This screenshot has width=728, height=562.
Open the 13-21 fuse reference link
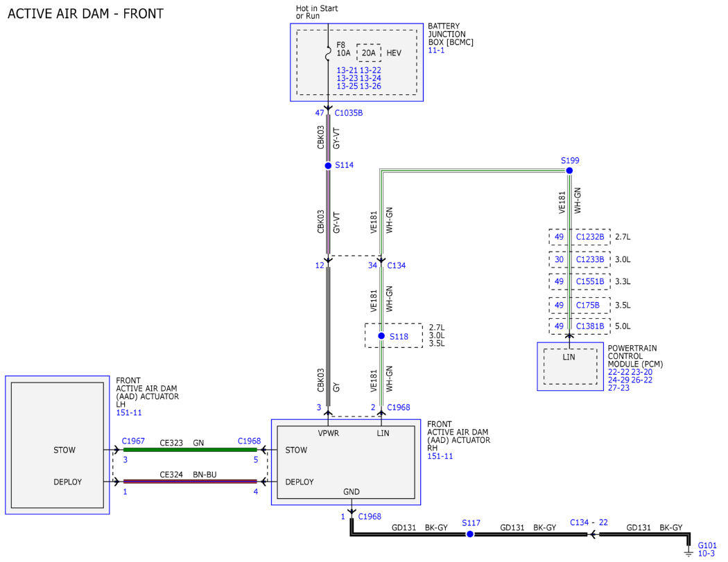347,70
